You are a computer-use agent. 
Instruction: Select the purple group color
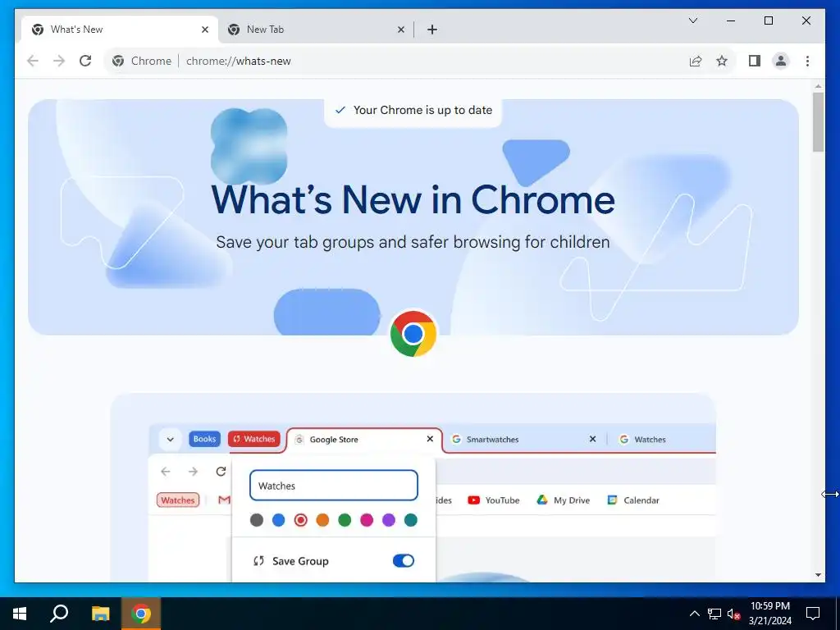pos(388,519)
